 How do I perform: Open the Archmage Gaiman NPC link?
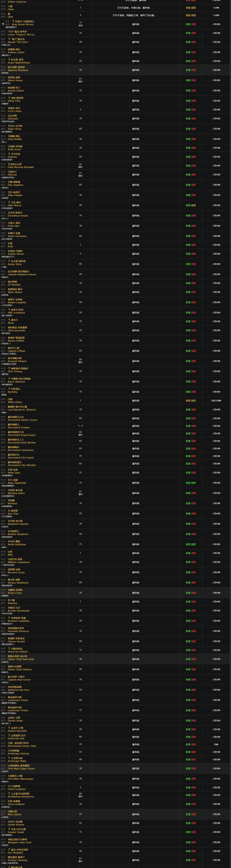pyautogui.click(x=18, y=753)
